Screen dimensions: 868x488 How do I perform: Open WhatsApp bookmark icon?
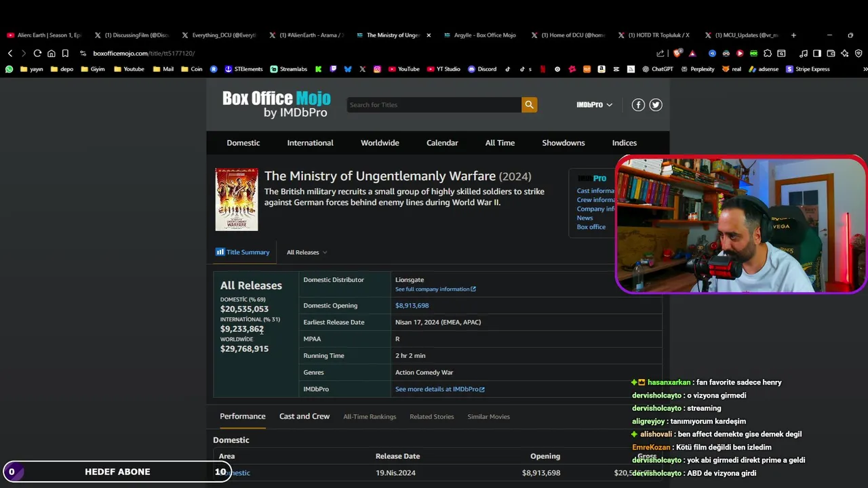tap(9, 68)
